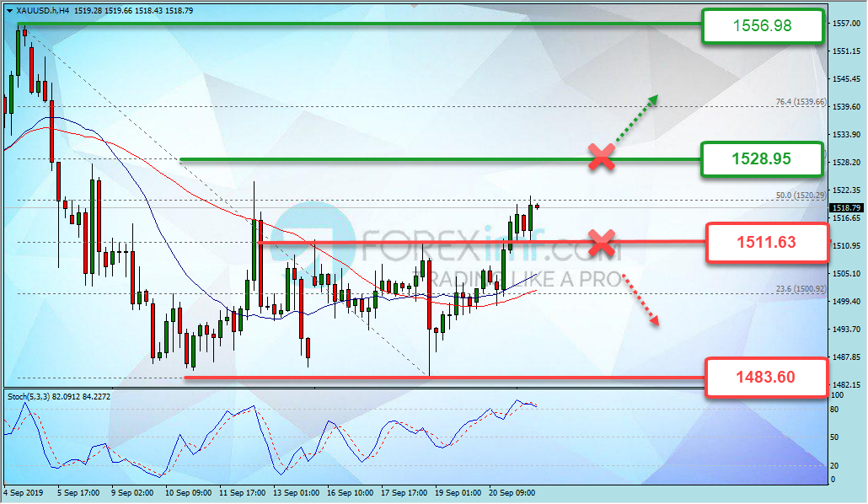Select the Fibonacci 50.0 (1520.29) level label
The image size is (868, 504).
tap(800, 196)
